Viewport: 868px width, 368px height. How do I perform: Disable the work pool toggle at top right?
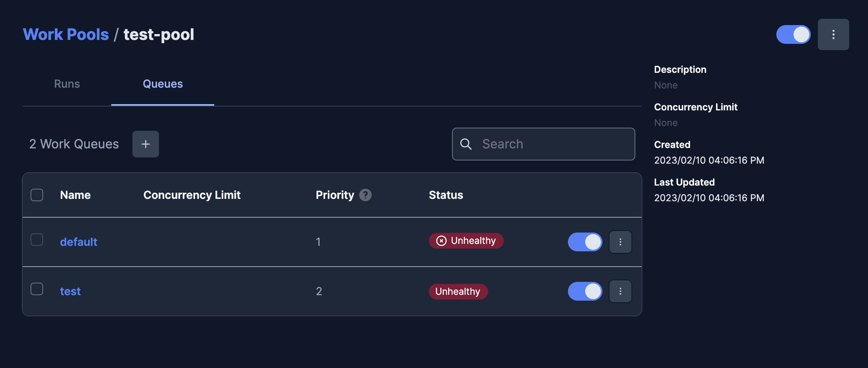click(794, 34)
